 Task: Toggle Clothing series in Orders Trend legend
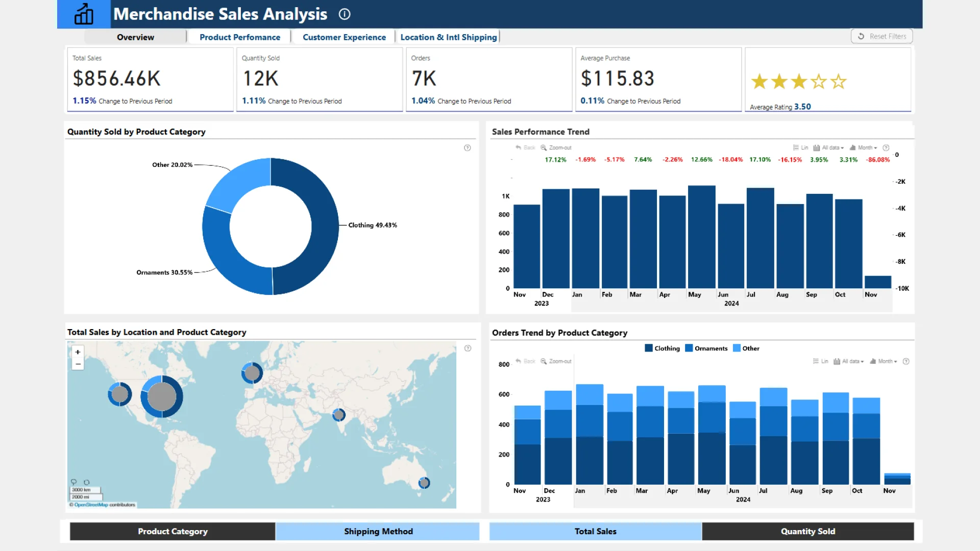[x=662, y=348]
